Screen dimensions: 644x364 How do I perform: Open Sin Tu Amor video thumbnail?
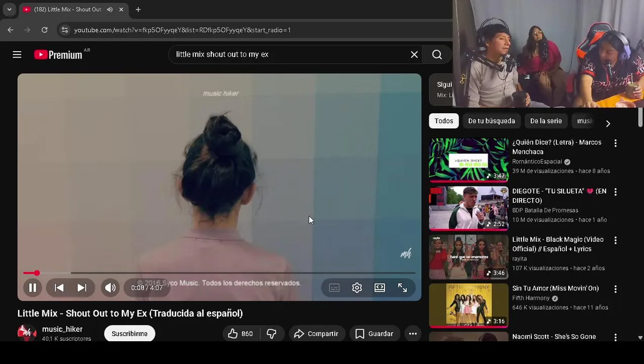(469, 305)
